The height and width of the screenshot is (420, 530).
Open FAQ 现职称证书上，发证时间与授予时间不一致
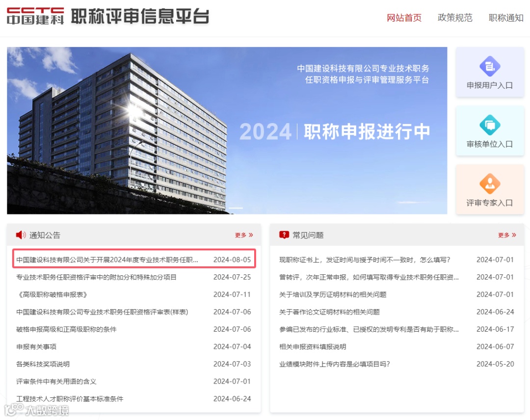coord(365,260)
